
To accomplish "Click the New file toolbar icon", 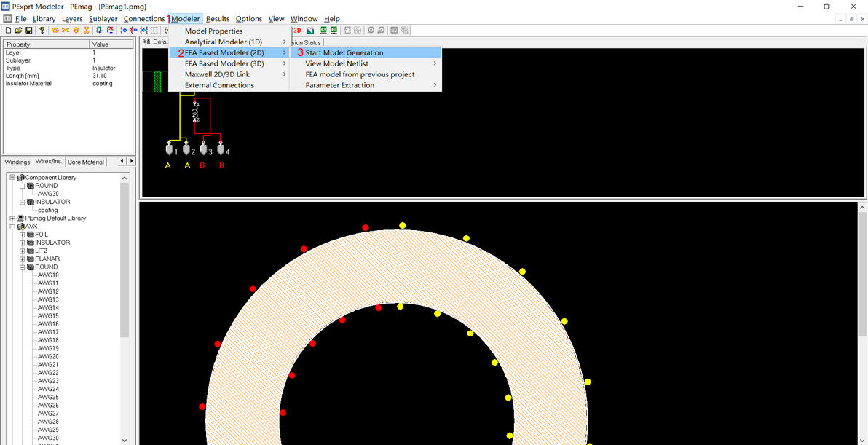I will (x=8, y=31).
